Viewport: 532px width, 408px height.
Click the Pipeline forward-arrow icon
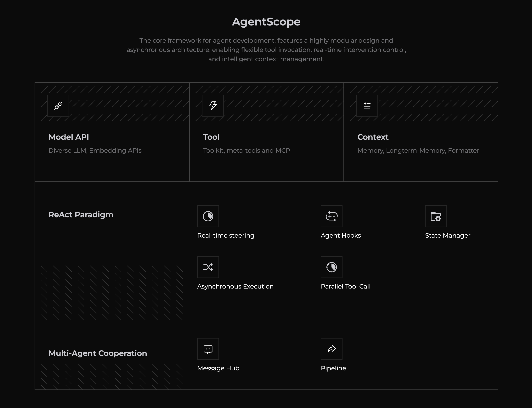point(331,349)
